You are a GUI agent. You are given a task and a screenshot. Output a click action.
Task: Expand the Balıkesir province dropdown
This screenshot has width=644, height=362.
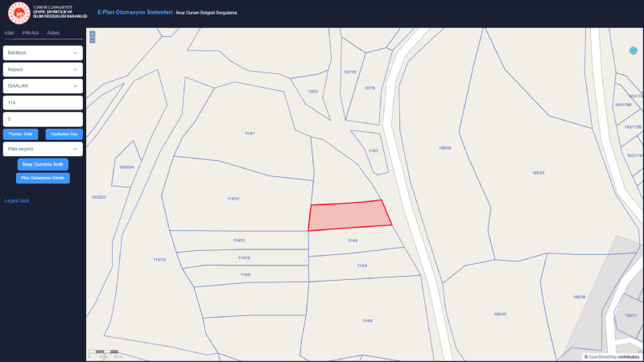click(43, 52)
